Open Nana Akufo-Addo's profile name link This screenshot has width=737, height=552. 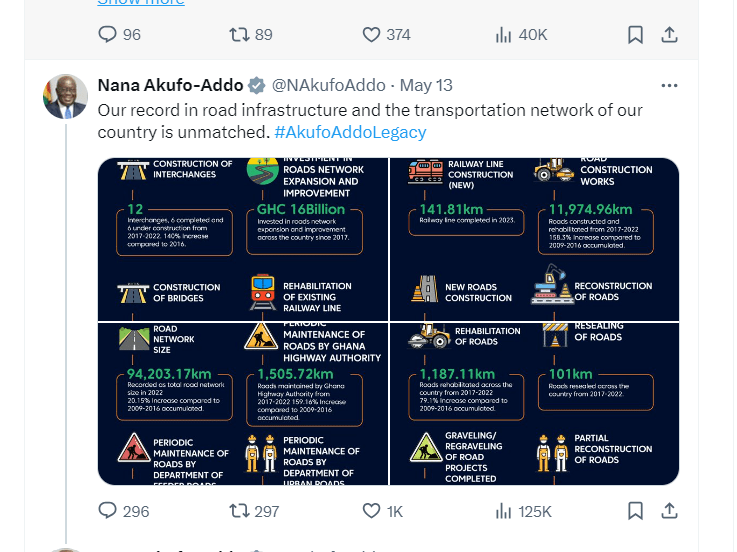(x=170, y=85)
